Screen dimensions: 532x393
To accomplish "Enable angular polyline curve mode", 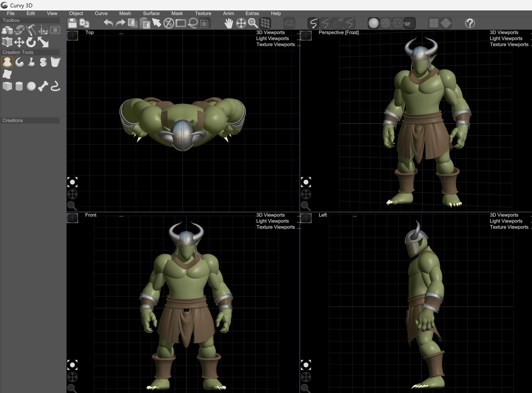I will 325,23.
